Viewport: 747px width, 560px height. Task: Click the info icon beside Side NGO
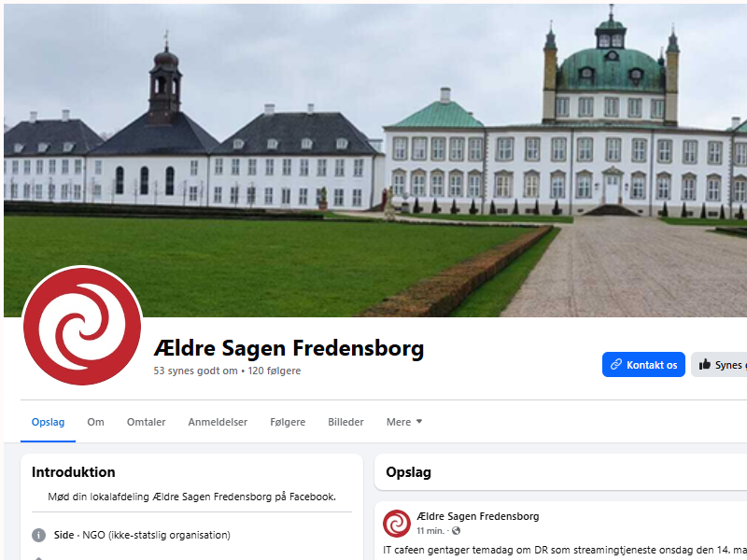coord(38,535)
